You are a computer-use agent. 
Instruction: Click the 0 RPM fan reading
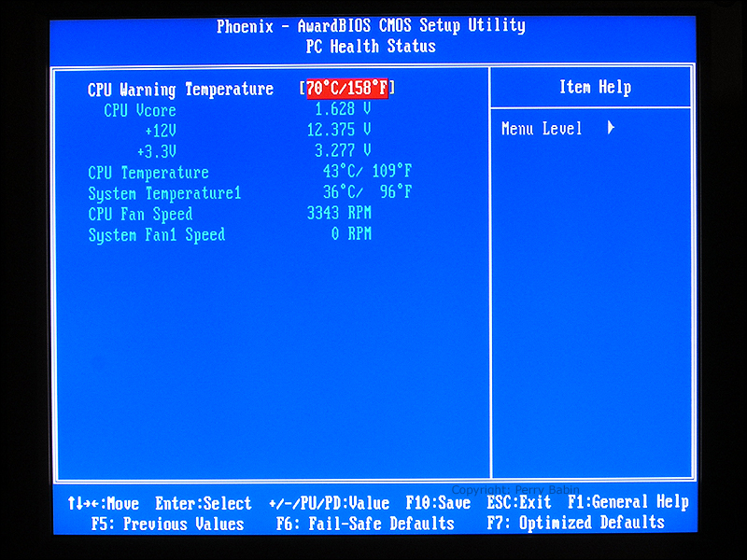click(351, 234)
